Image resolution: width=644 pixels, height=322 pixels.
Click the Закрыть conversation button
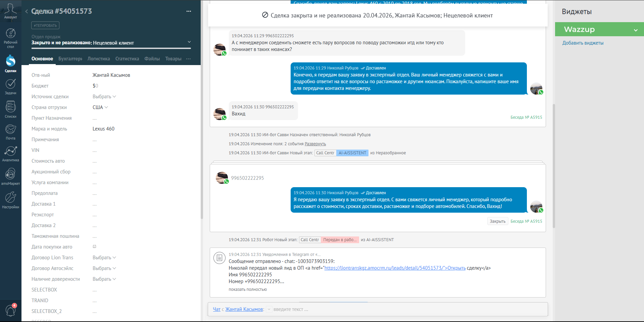(x=497, y=221)
